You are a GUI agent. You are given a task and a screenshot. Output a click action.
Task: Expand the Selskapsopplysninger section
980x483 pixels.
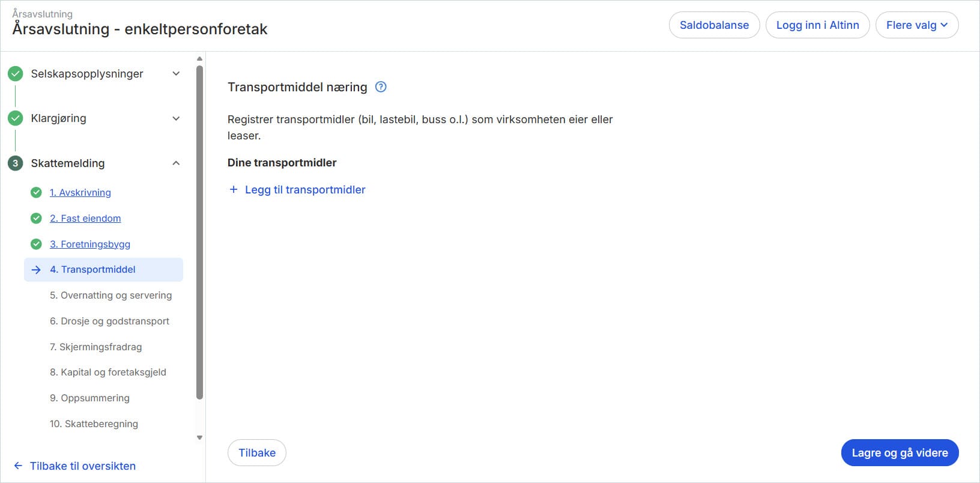click(175, 73)
